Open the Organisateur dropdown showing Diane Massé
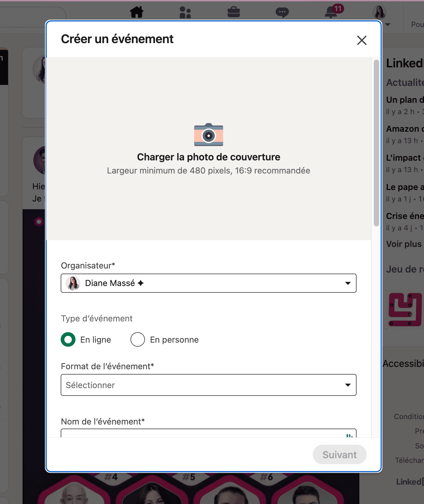424x504 pixels. (x=209, y=283)
